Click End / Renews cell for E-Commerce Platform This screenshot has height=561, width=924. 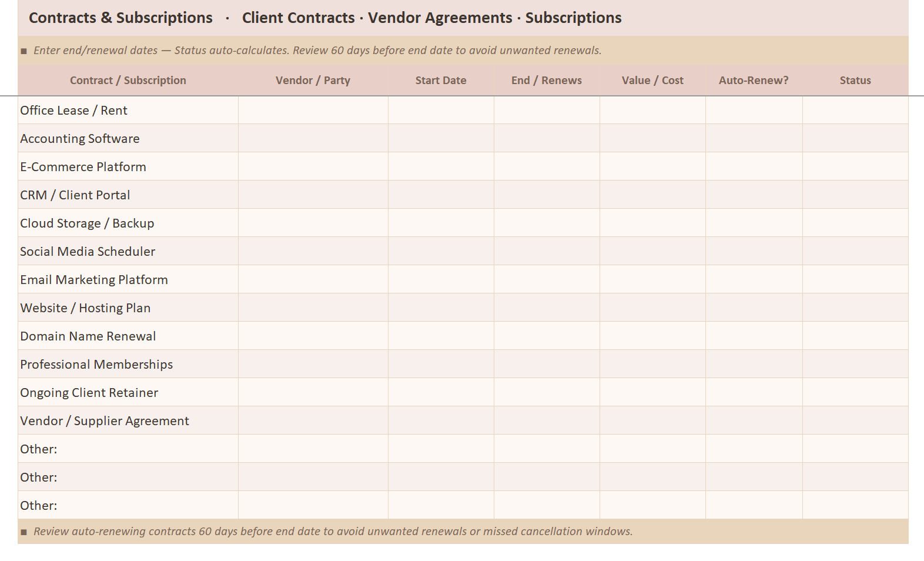(x=547, y=166)
